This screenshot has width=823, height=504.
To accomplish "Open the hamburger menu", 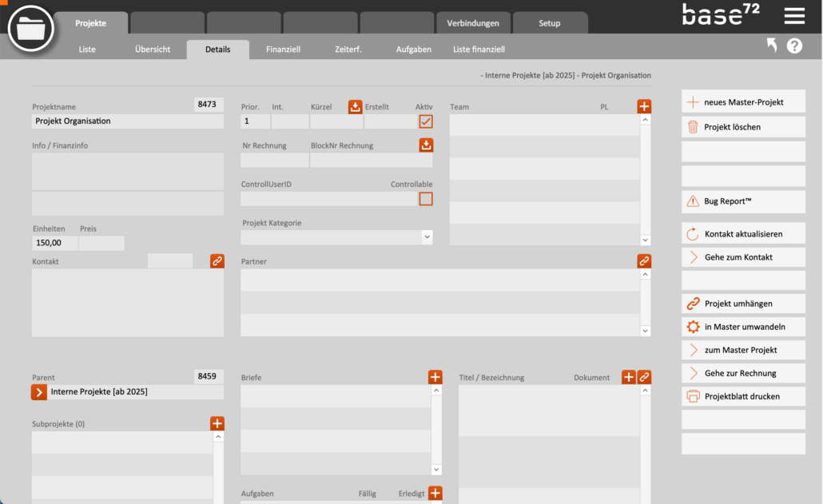I will (x=793, y=16).
